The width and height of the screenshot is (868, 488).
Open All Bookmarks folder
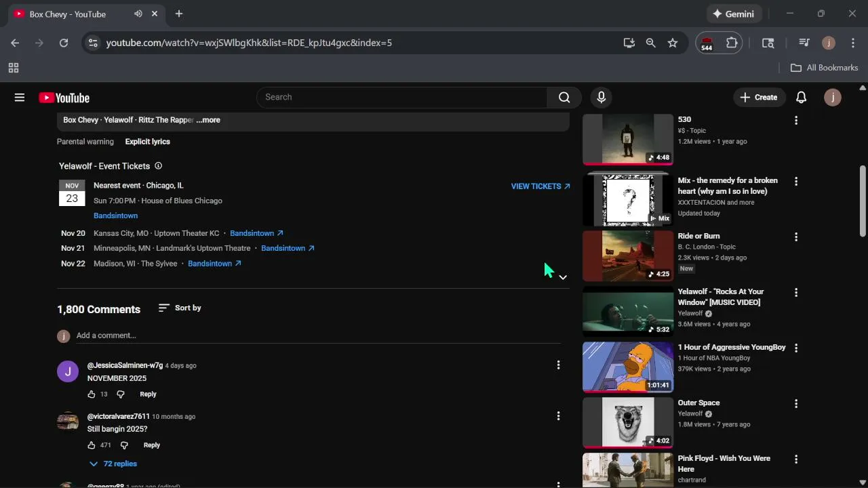point(825,68)
